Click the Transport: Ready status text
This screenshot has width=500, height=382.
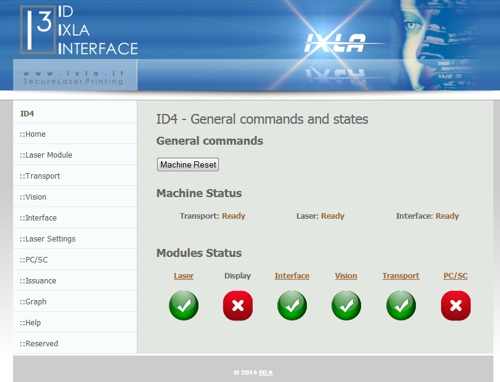213,216
